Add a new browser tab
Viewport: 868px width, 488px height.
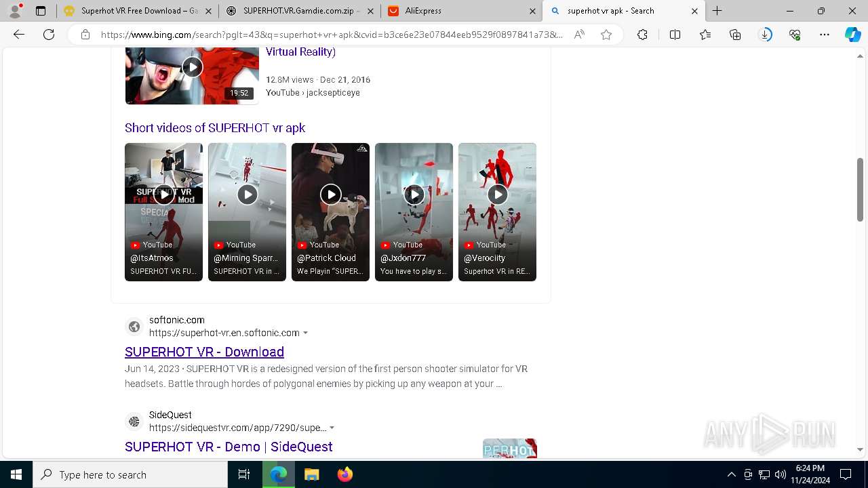717,11
